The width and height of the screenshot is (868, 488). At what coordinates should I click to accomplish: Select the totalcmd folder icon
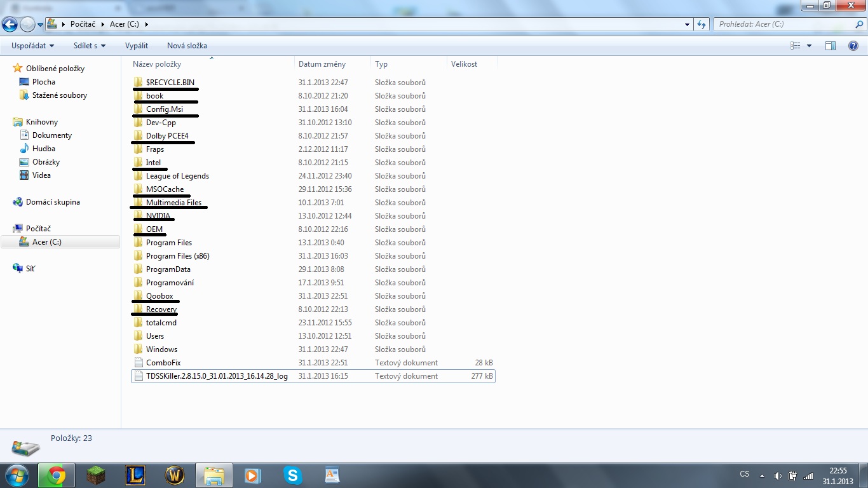pyautogui.click(x=139, y=323)
